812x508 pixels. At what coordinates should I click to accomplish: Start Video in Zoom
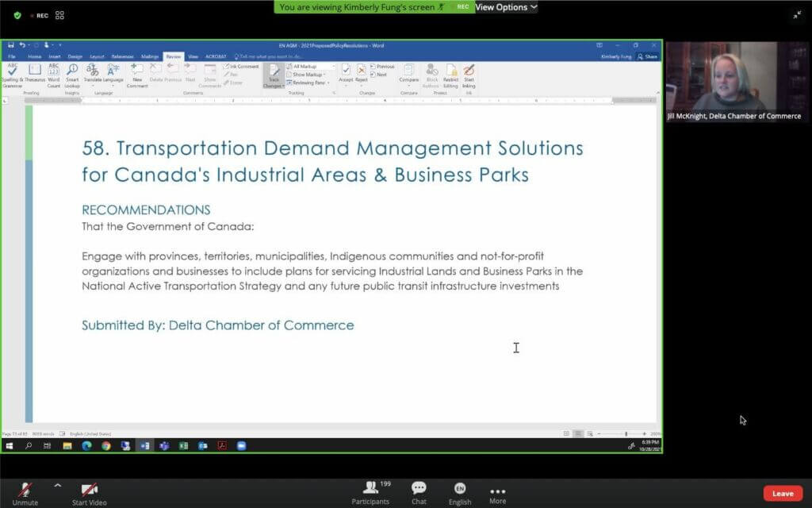coord(89,493)
